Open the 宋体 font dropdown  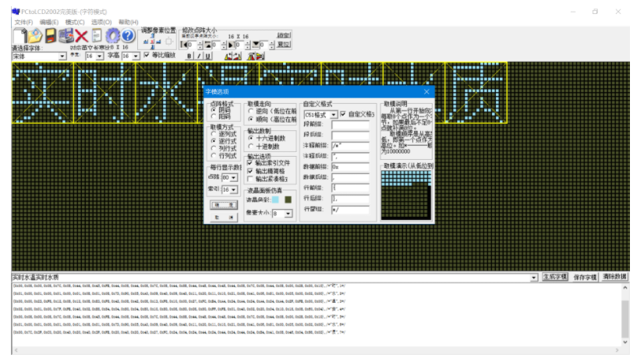pyautogui.click(x=62, y=56)
